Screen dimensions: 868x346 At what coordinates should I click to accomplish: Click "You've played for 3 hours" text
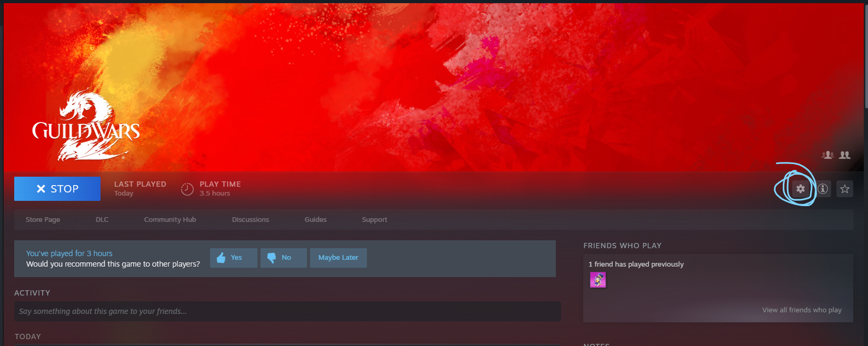pyautogui.click(x=69, y=253)
